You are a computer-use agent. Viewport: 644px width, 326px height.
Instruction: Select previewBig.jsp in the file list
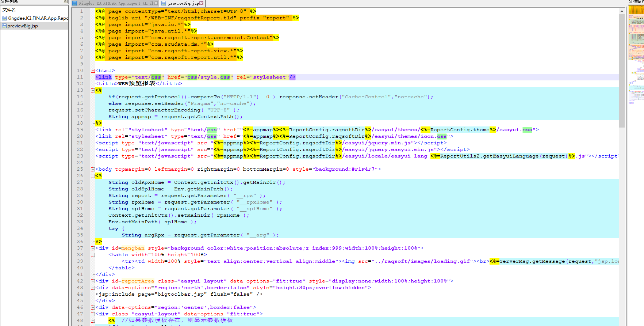pos(22,26)
